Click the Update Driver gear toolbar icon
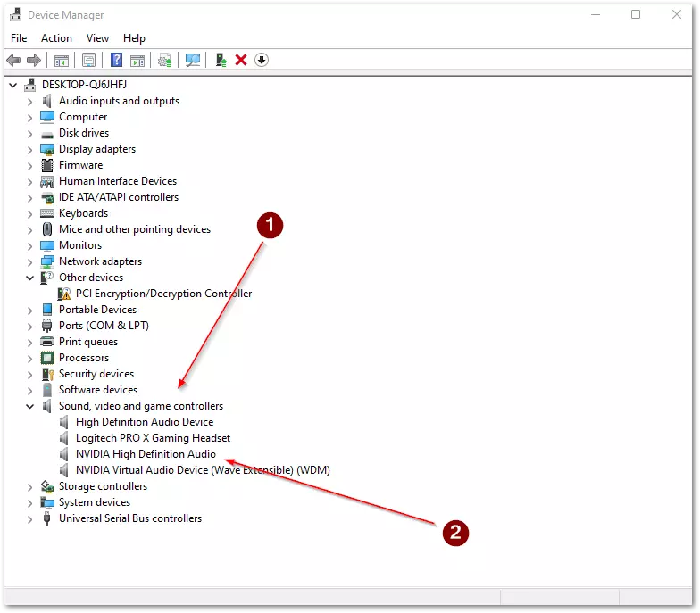The width and height of the screenshot is (700, 613). tap(165, 60)
